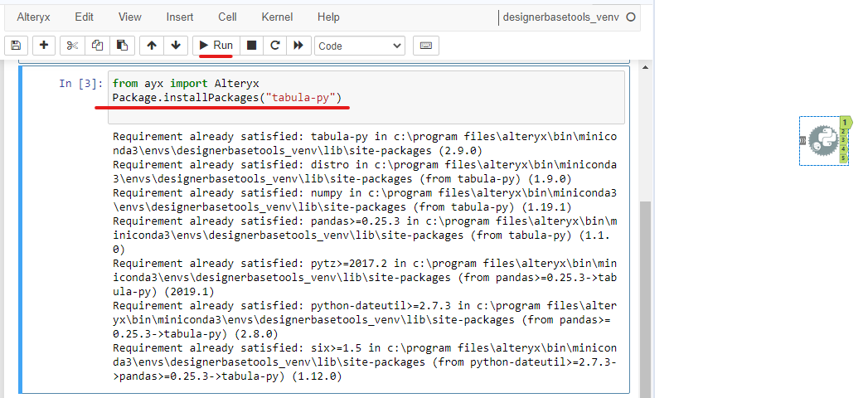Open the Cell menu
Screen dimensions: 868x398
[x=227, y=17]
